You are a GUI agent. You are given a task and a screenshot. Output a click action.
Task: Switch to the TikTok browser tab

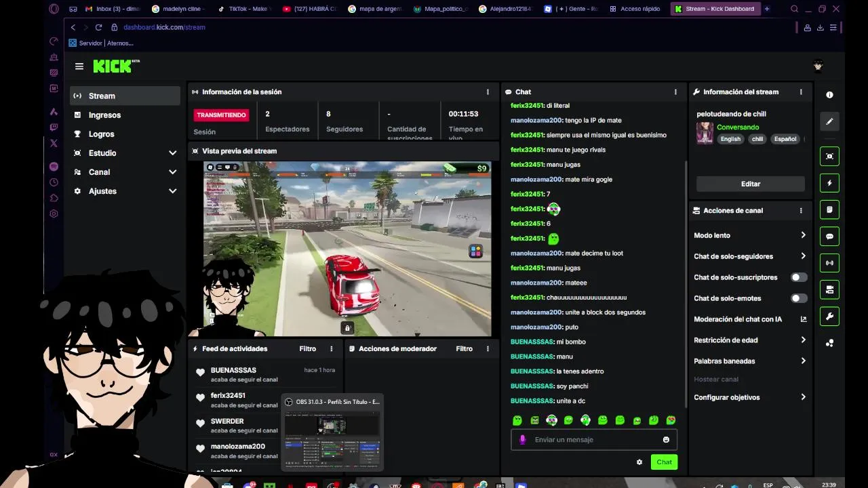pyautogui.click(x=244, y=9)
